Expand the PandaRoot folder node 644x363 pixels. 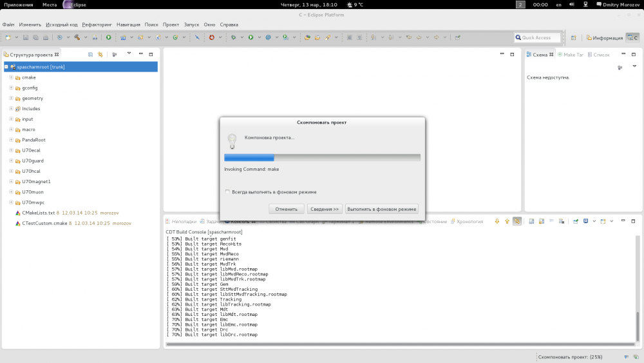(11, 140)
